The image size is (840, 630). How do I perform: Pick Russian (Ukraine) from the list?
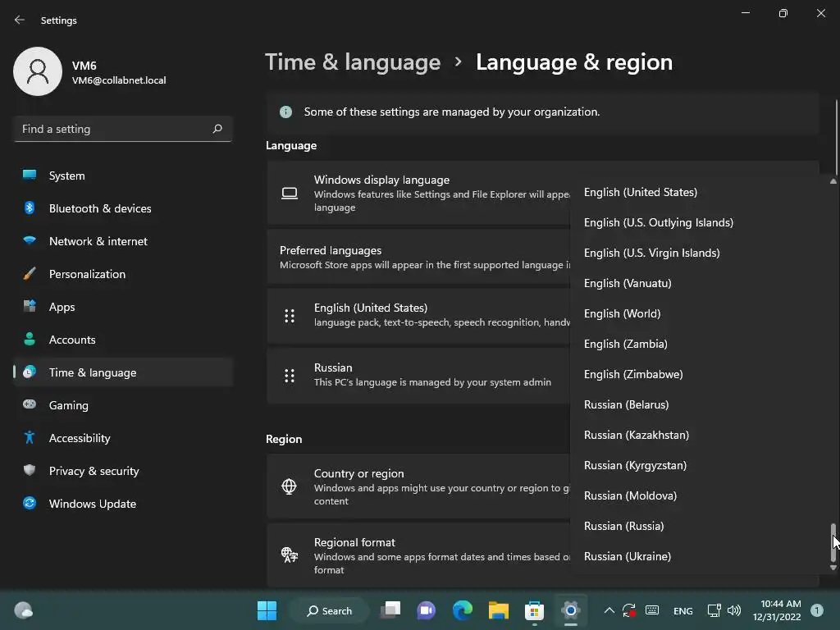(x=701, y=556)
